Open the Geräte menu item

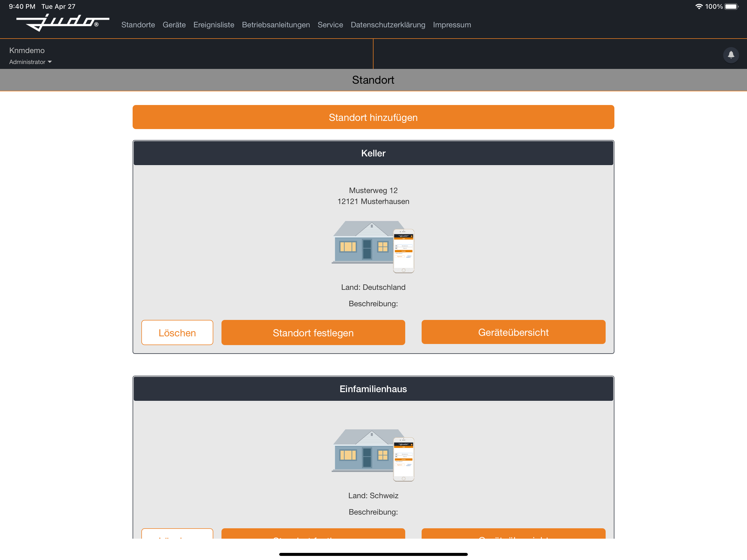(174, 25)
